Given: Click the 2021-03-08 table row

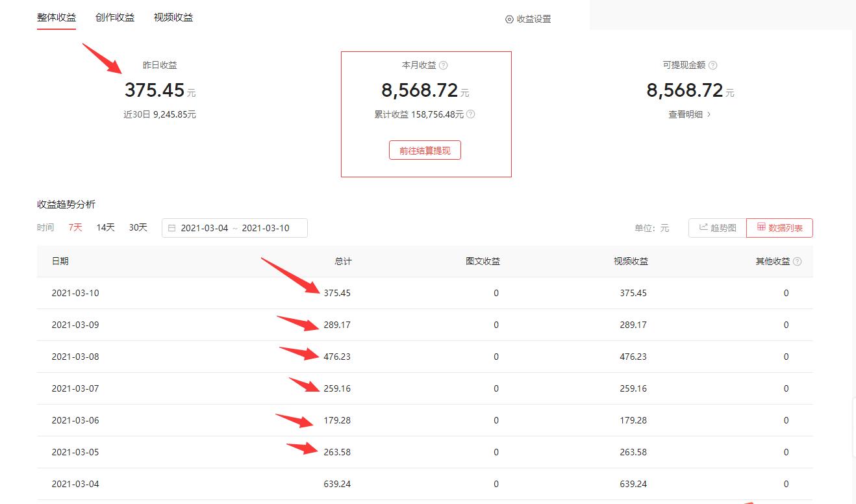Looking at the screenshot, I should click(425, 357).
